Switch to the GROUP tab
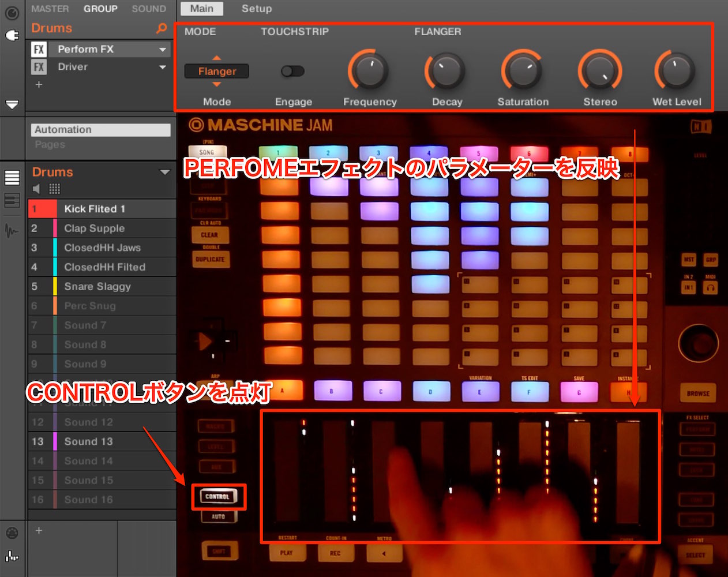This screenshot has height=577, width=728. tap(100, 9)
